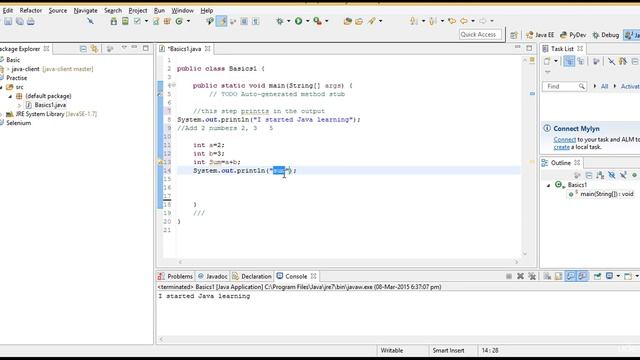Switch to the Javadoc tab
The height and width of the screenshot is (360, 640).
click(213, 276)
